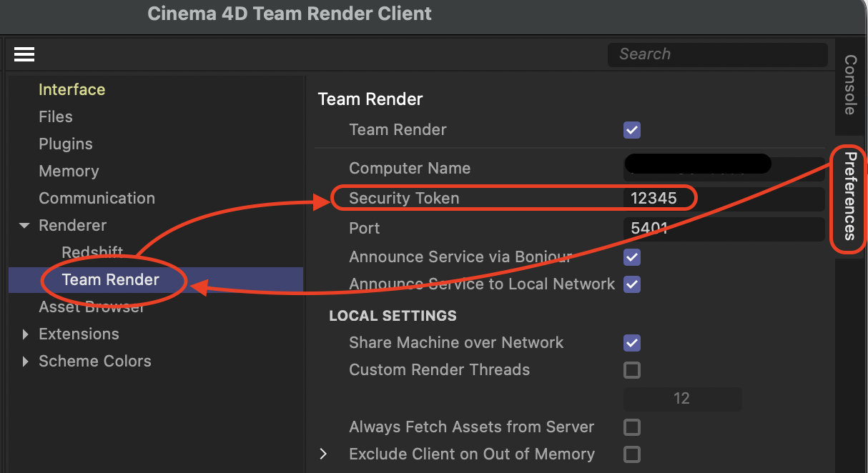The image size is (868, 473).
Task: Switch to the Preferences tab
Action: [850, 196]
